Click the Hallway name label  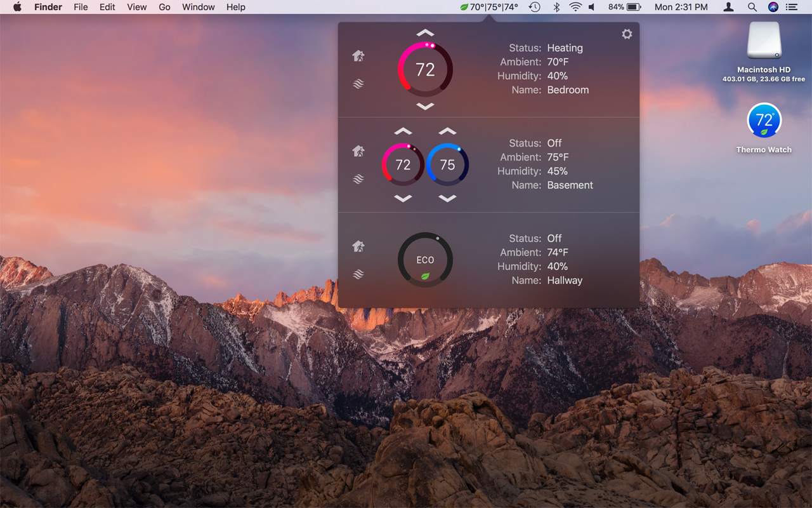point(565,280)
